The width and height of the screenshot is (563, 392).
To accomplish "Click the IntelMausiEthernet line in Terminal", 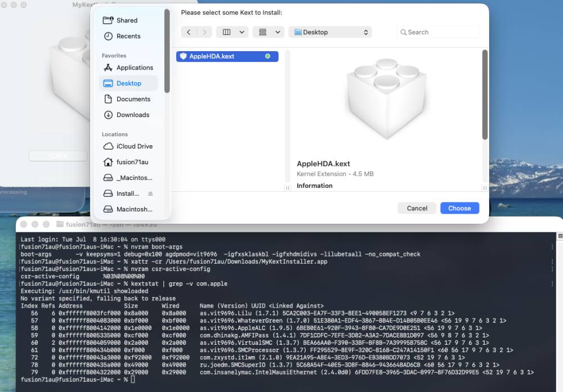I will coord(277,372).
